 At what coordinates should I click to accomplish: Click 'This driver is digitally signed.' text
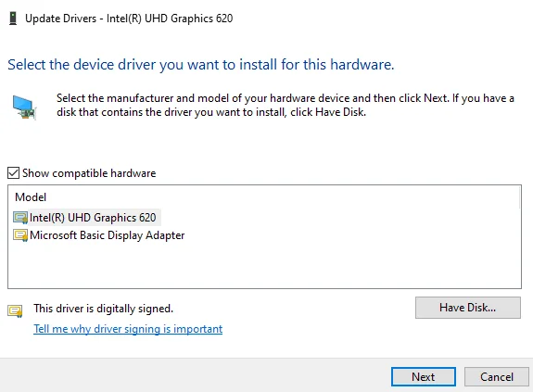(x=103, y=309)
